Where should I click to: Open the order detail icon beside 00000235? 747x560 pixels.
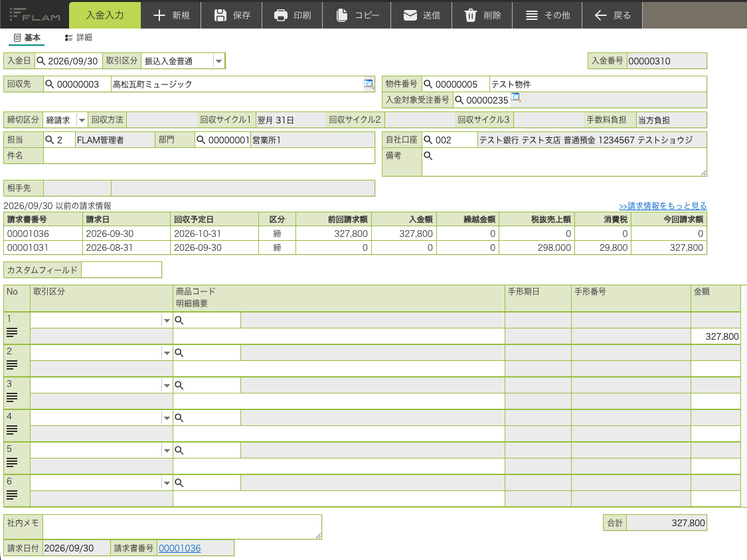(x=515, y=98)
